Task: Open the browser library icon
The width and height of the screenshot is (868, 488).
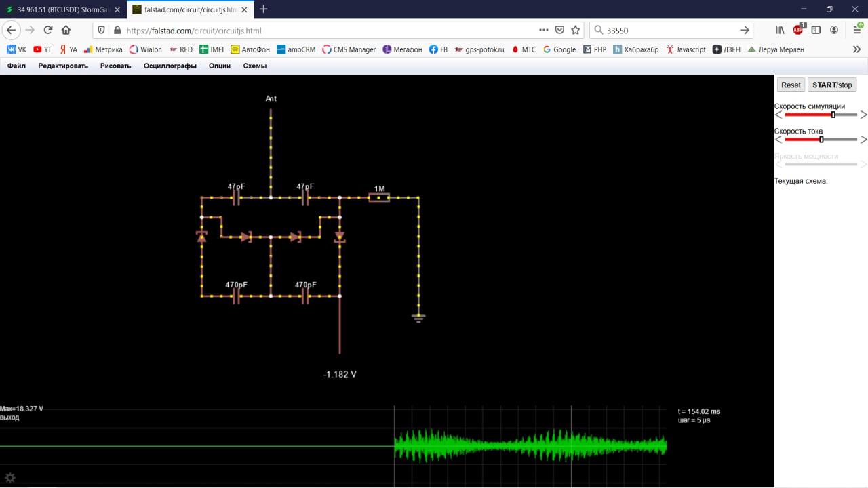Action: [780, 30]
